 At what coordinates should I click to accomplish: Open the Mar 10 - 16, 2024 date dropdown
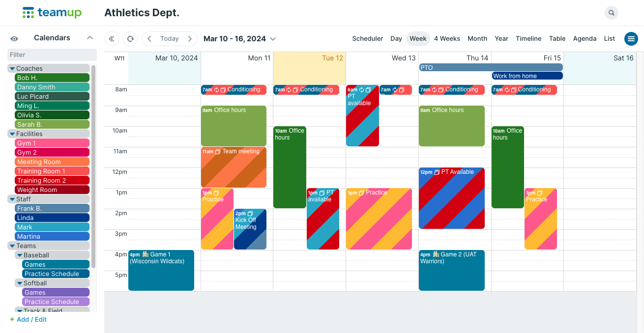(x=240, y=39)
